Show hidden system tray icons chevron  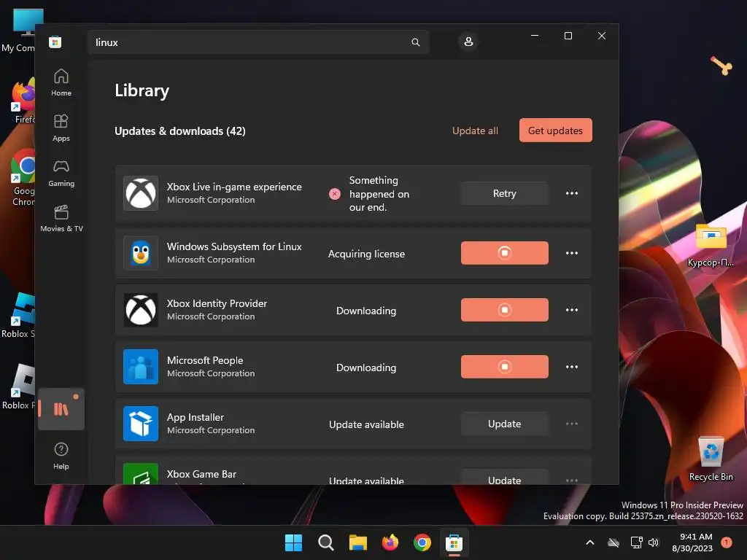[x=589, y=542]
